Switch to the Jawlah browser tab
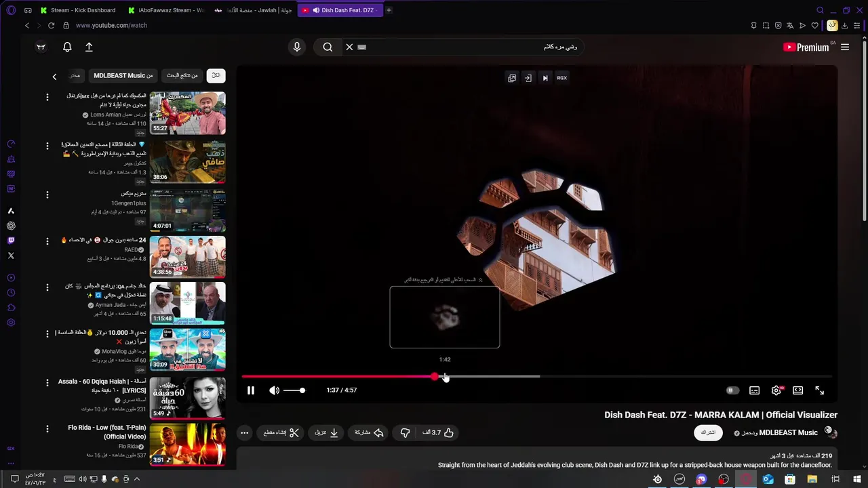This screenshot has width=868, height=488. (x=254, y=10)
